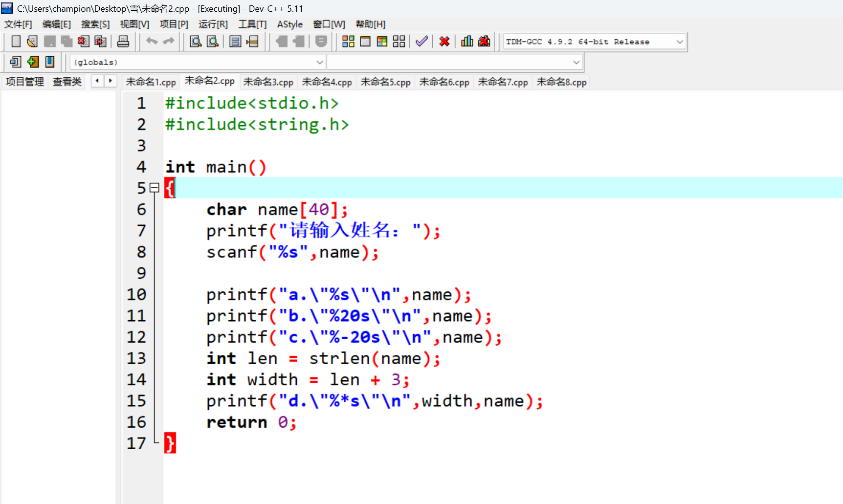Image resolution: width=843 pixels, height=504 pixels.
Task: Run syntax check with the purple checkmark
Action: click(421, 42)
